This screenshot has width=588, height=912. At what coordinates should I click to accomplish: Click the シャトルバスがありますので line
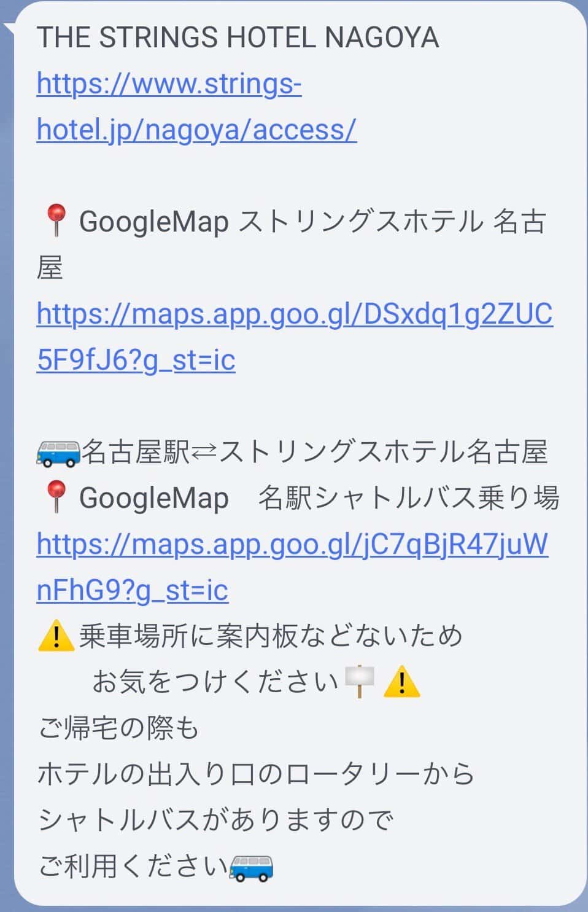215,820
